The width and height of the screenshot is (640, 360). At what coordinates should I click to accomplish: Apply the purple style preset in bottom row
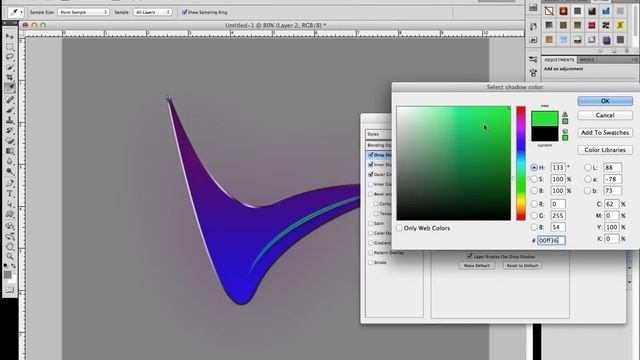pyautogui.click(x=606, y=40)
